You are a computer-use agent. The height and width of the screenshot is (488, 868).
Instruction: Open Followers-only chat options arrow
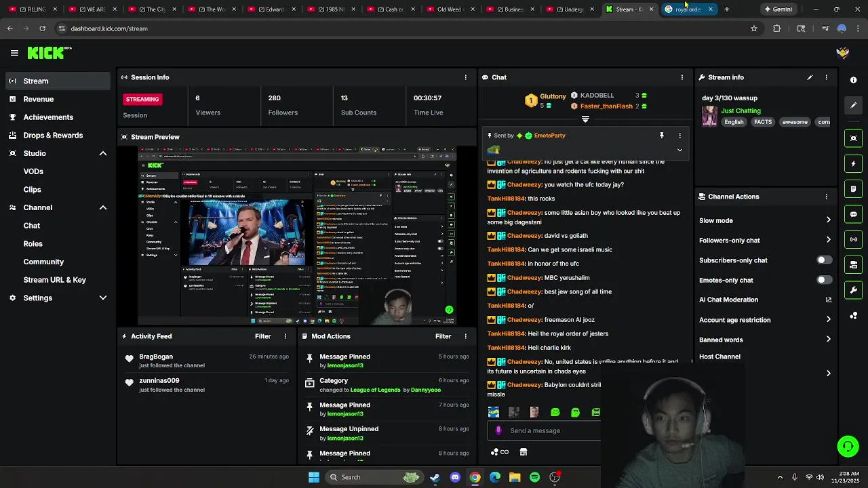click(x=828, y=240)
